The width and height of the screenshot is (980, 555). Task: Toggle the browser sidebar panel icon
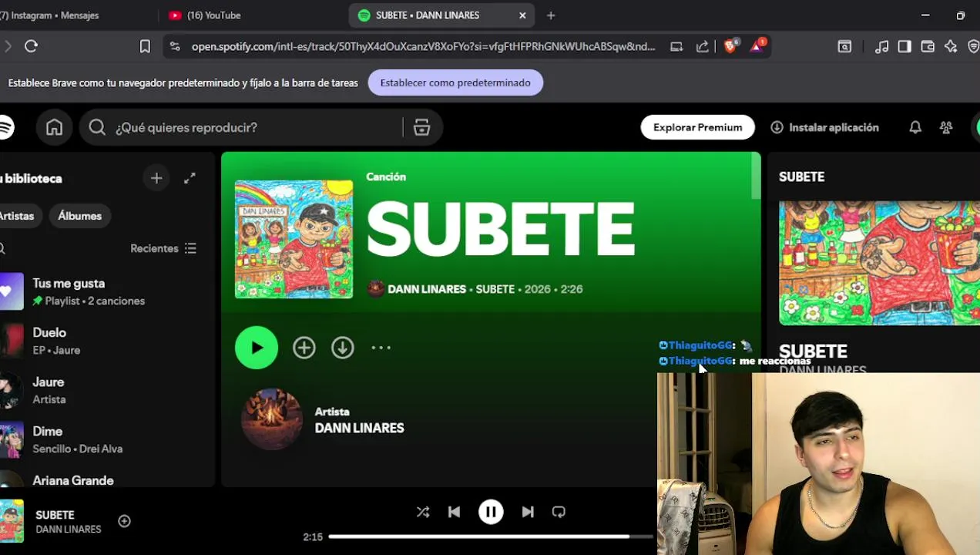(x=904, y=46)
